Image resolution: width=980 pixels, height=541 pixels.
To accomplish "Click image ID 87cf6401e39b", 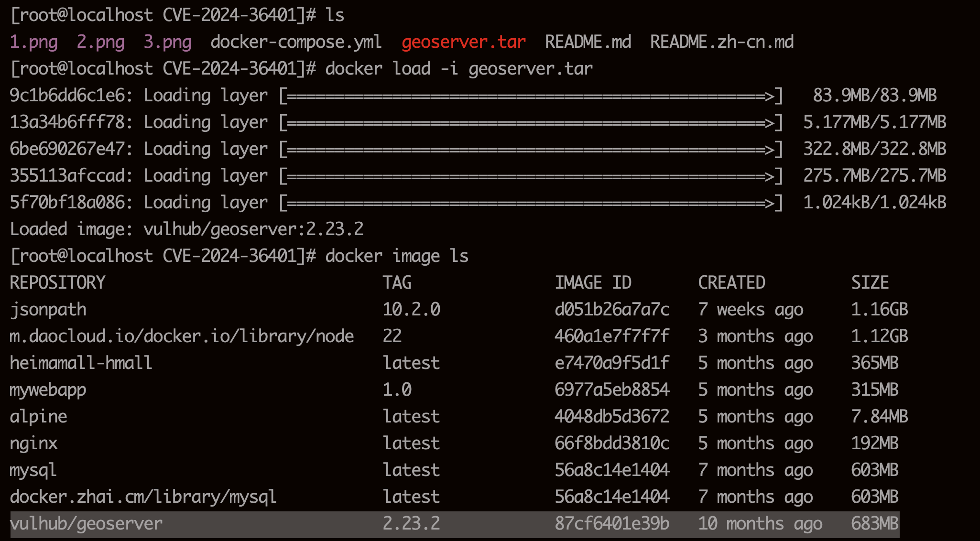I will [612, 524].
